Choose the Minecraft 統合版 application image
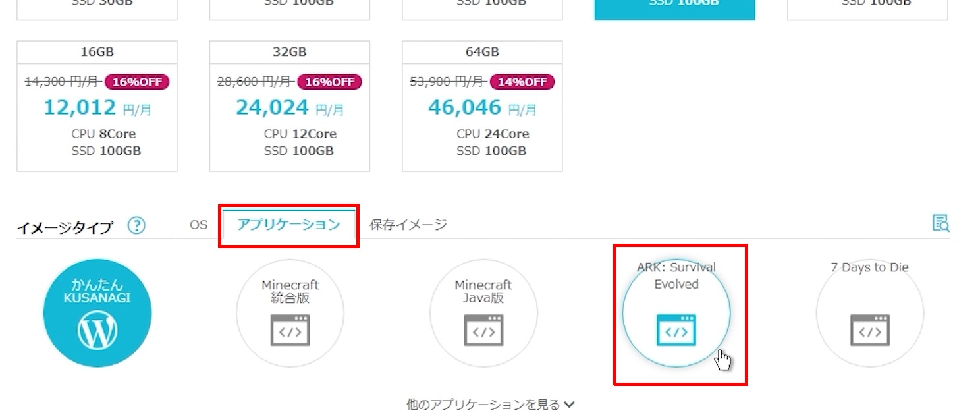980x419 pixels. (x=290, y=313)
